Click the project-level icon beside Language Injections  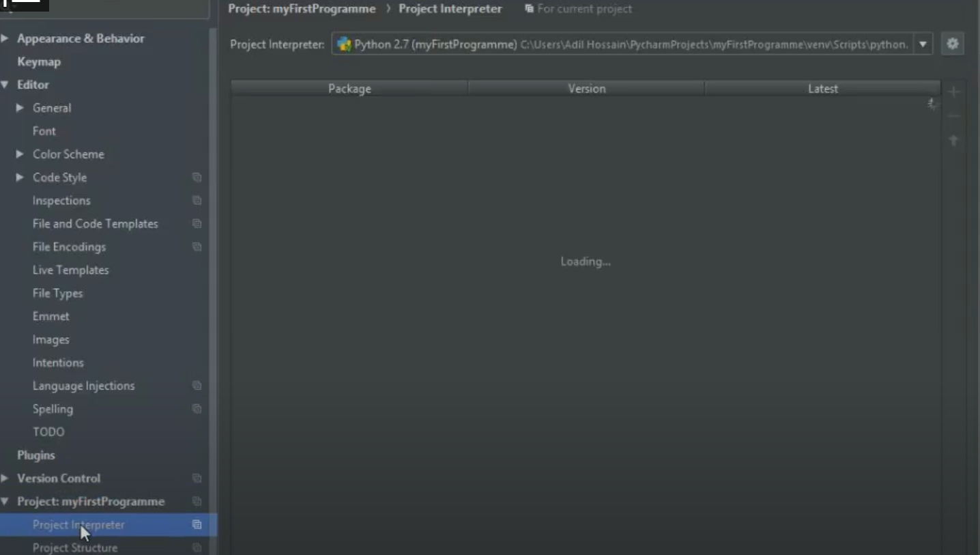(x=197, y=386)
